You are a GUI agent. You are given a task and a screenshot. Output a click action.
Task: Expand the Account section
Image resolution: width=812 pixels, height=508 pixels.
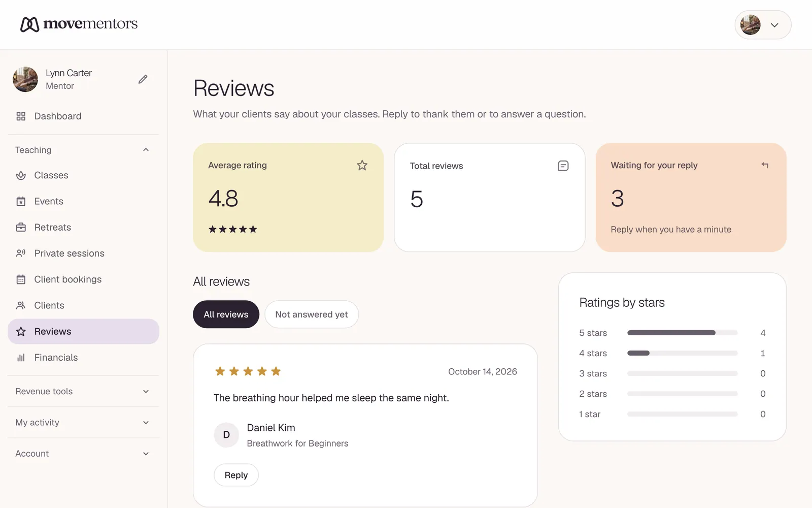click(83, 454)
